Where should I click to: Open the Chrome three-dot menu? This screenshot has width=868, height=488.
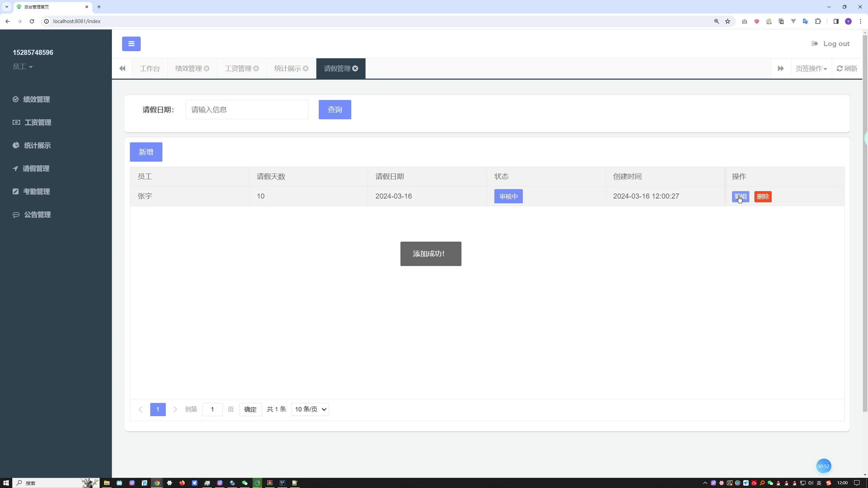click(861, 21)
